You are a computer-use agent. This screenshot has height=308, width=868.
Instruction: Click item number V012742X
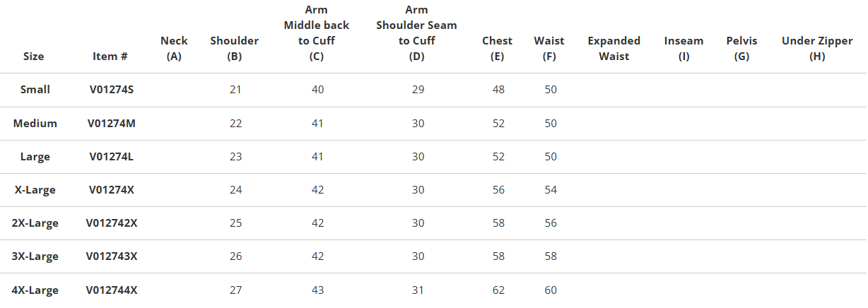112,223
